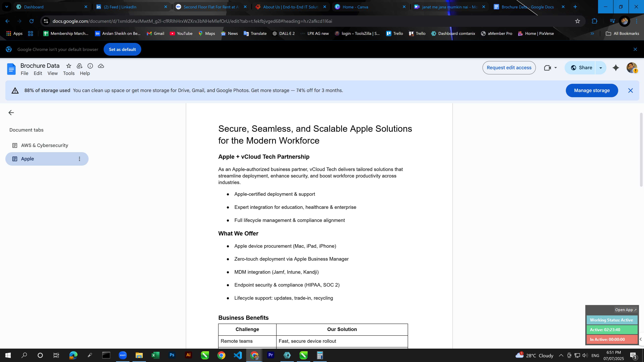The width and height of the screenshot is (644, 362).
Task: Open new browser tab
Action: click(575, 7)
